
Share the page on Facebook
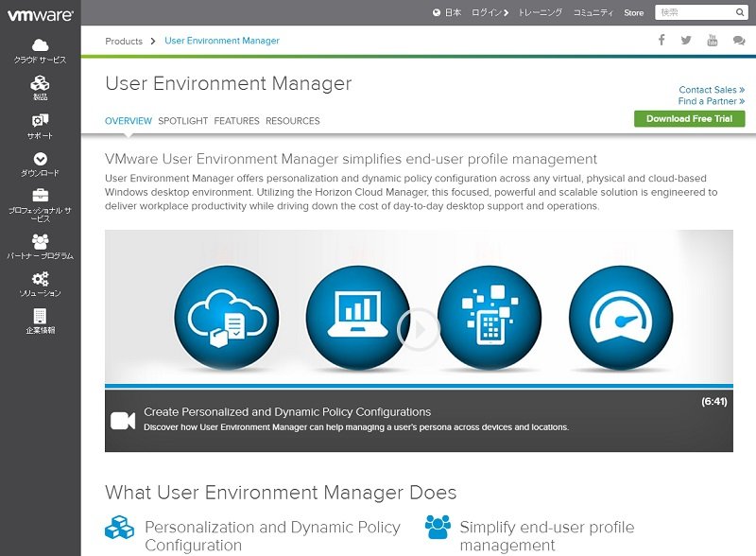tap(661, 40)
